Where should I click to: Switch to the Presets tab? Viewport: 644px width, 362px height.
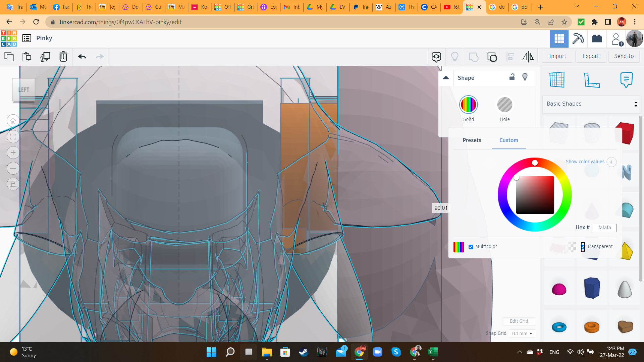472,140
